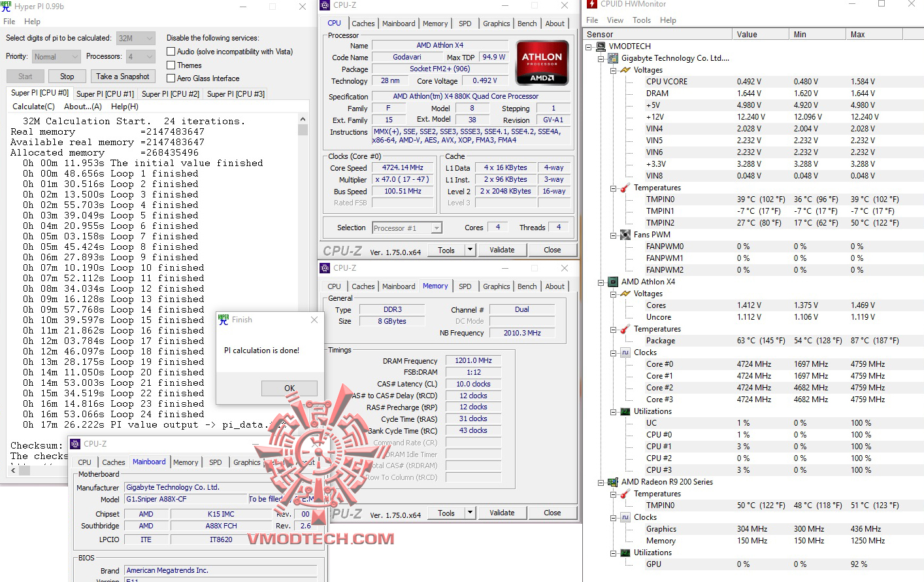924x582 pixels.
Task: Click the Hyper PI title bar app icon
Action: point(6,6)
